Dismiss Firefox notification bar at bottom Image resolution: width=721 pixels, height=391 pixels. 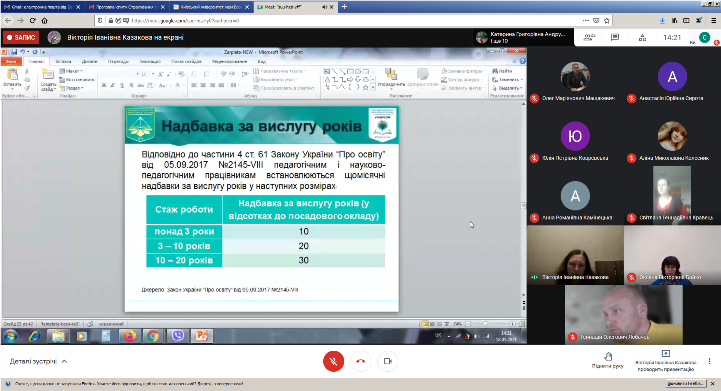pos(713,383)
